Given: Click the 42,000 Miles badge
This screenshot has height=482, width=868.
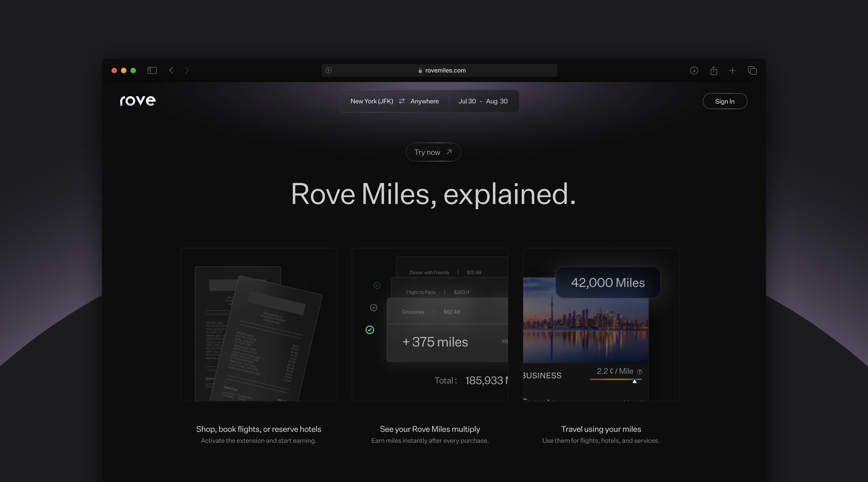Looking at the screenshot, I should (x=608, y=282).
